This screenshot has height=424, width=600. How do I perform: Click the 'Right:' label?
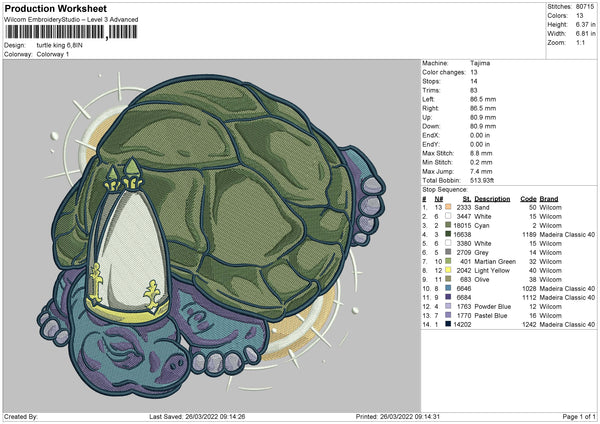tap(430, 108)
